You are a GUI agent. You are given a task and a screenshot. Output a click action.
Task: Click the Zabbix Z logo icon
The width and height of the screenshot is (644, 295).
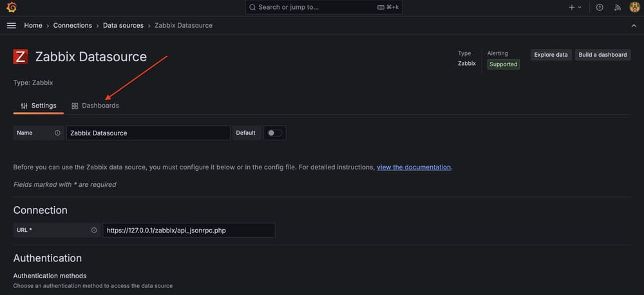(x=21, y=57)
